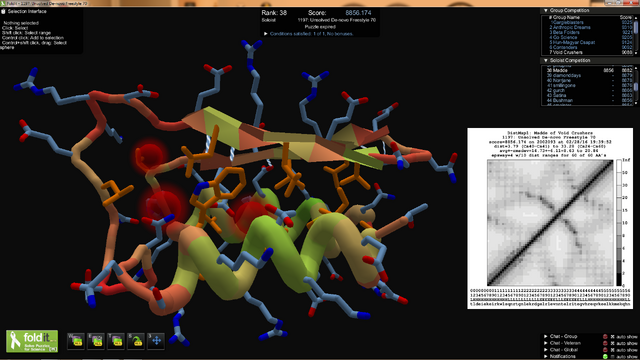Enable auto show for Notifications

click(x=613, y=357)
